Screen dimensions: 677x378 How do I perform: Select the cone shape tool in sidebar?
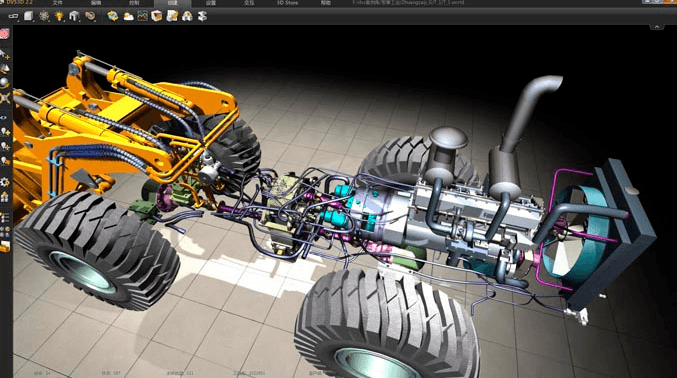pos(5,69)
